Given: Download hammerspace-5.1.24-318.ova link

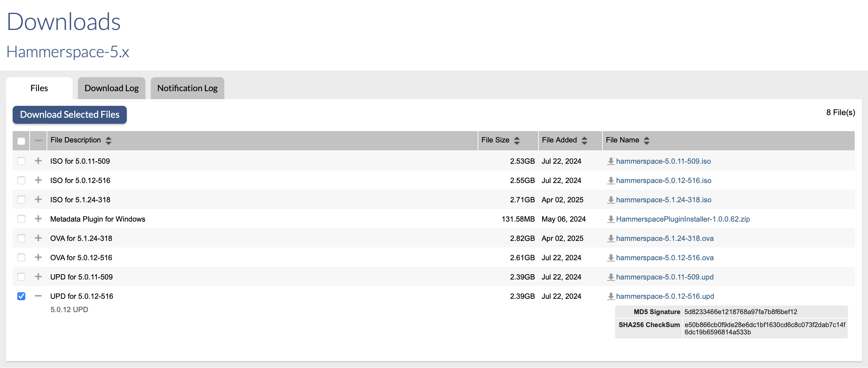Looking at the screenshot, I should pyautogui.click(x=664, y=239).
